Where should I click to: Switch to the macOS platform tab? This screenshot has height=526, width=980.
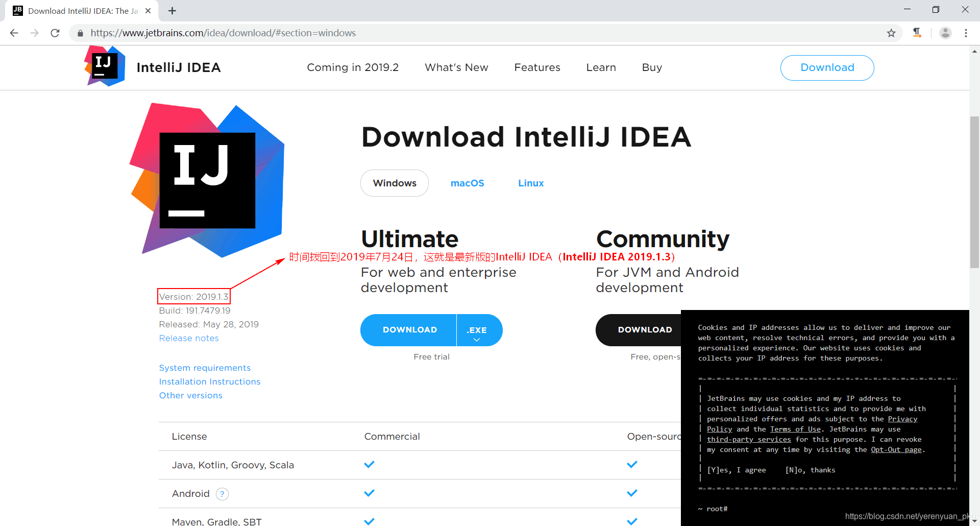click(467, 183)
